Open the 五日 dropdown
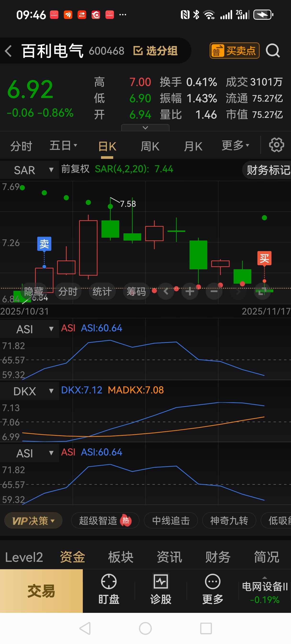This screenshot has width=291, height=644. (63, 145)
